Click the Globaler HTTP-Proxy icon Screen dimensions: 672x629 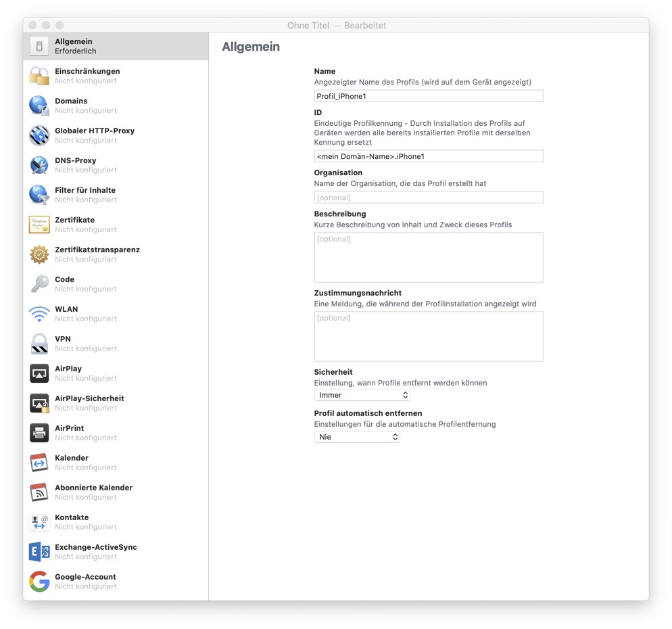(x=39, y=135)
